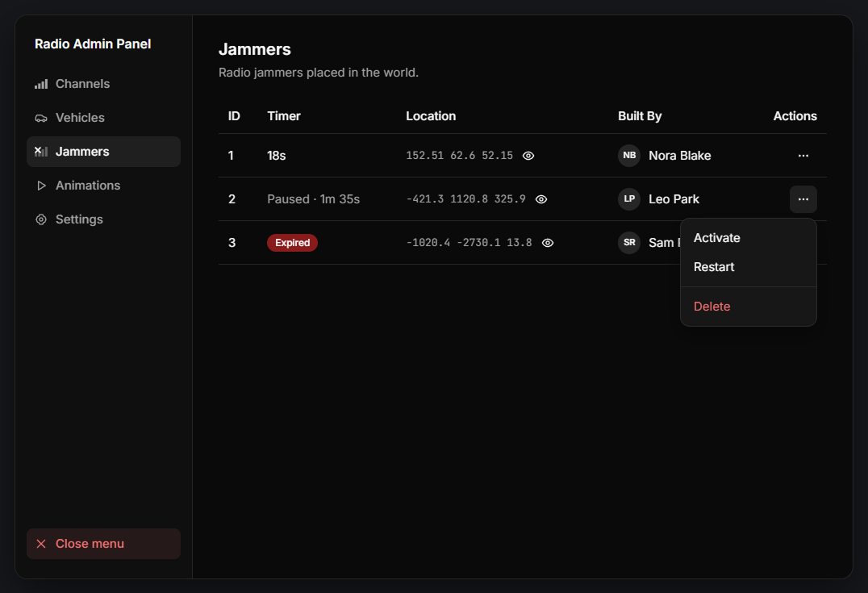Select the Jammers sidebar item
Screen dimensions: 868x593
tap(103, 152)
